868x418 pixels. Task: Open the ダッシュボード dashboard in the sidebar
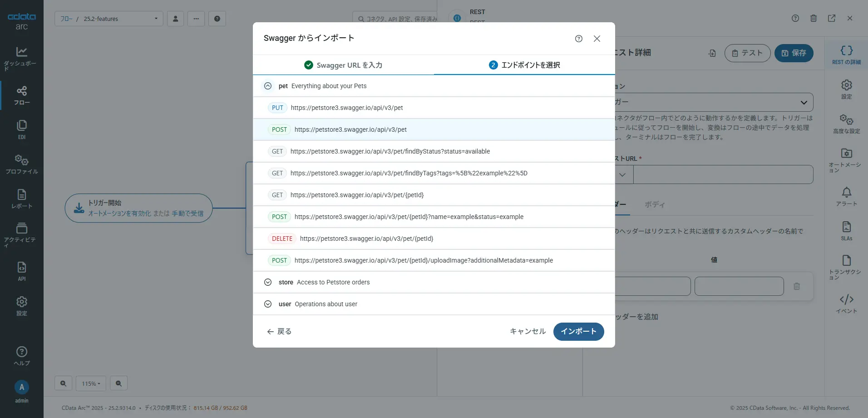tap(21, 58)
